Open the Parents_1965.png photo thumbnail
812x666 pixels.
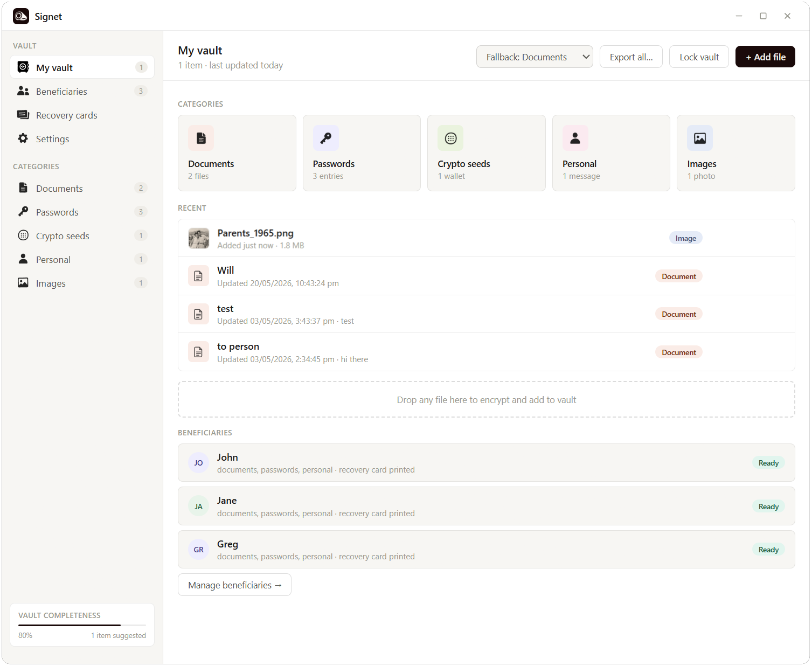(198, 238)
